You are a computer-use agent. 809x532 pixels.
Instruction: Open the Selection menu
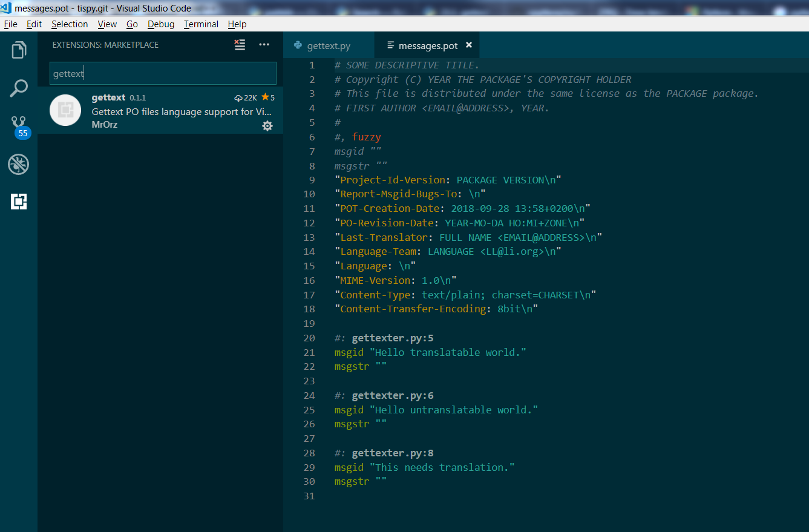70,24
